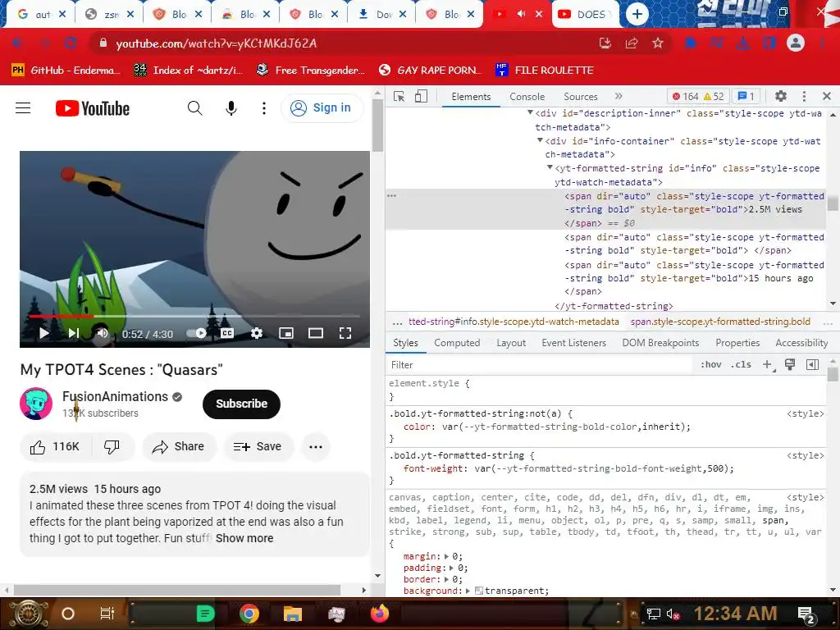Show more DevTools tabs chevron
Image resolution: width=840 pixels, height=630 pixels.
(x=619, y=97)
